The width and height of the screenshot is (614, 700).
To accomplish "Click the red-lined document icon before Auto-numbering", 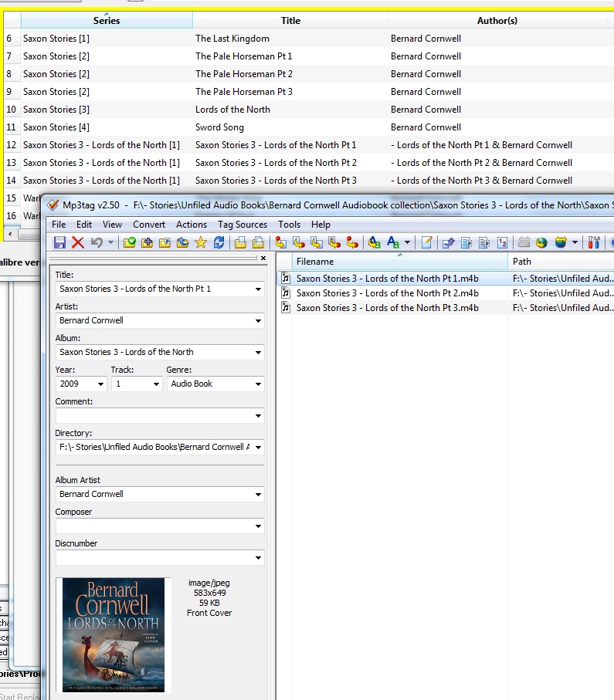I will pos(484,242).
